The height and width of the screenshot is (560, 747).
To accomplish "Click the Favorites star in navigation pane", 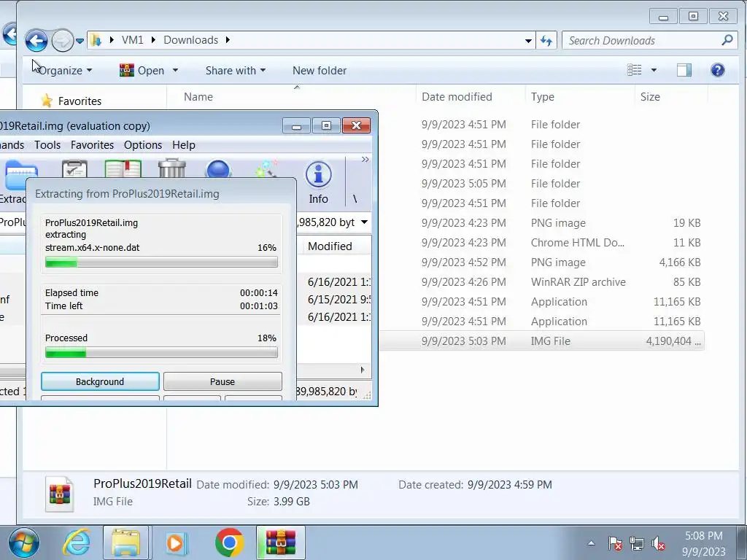I will [x=47, y=101].
